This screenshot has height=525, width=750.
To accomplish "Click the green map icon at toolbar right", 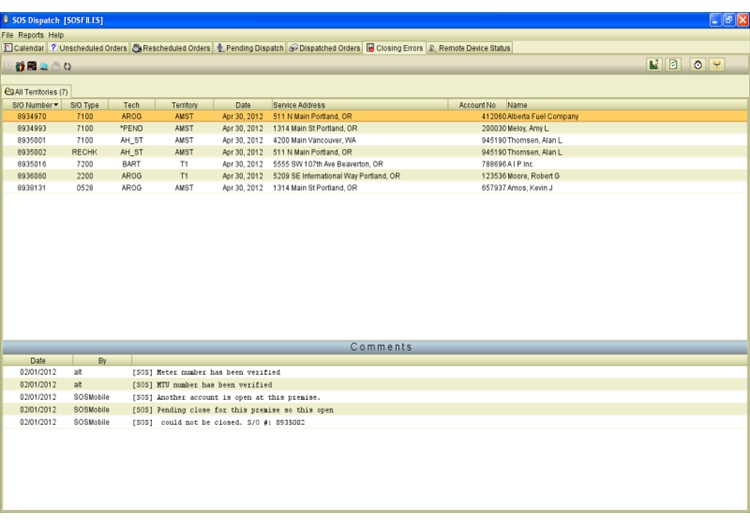I will (654, 65).
